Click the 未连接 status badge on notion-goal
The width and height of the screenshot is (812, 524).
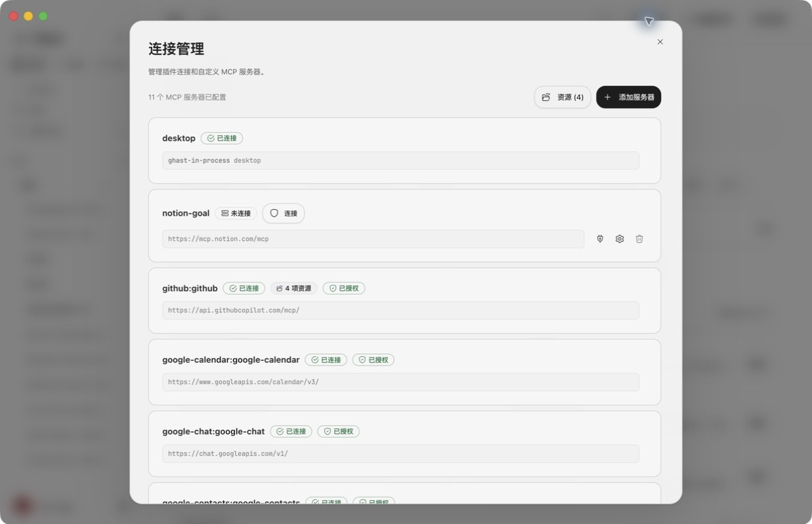[x=236, y=213]
